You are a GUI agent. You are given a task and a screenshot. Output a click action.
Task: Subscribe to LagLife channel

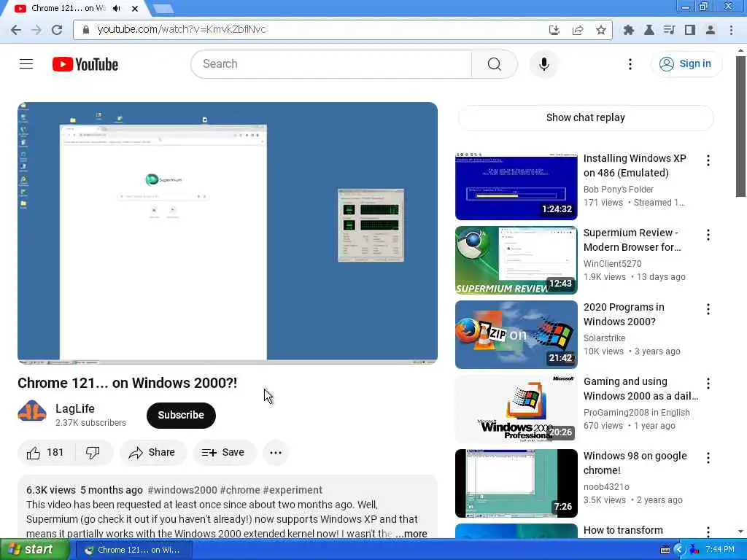pyautogui.click(x=181, y=415)
